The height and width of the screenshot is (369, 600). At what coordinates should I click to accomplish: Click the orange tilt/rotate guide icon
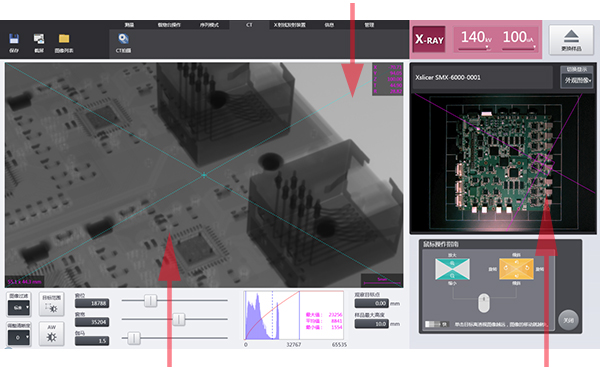tap(516, 269)
